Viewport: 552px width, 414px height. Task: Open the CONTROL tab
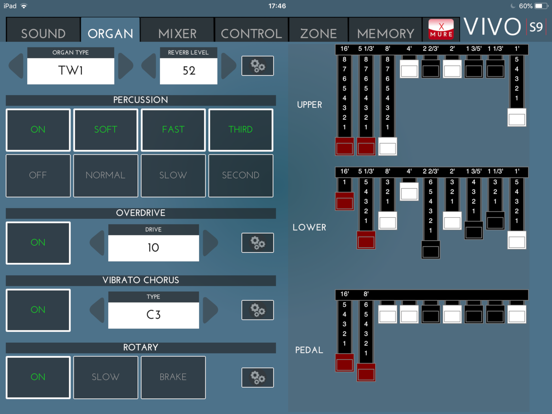coord(251,31)
